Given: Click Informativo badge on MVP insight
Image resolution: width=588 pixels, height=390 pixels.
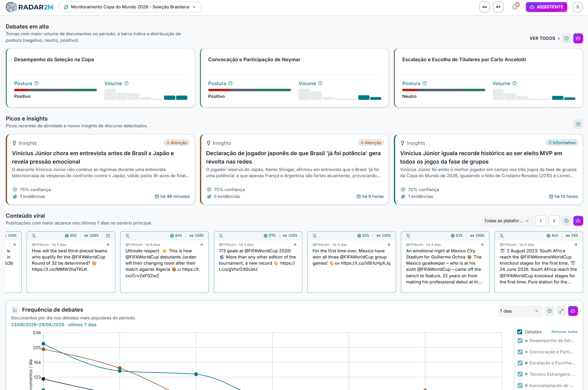Looking at the screenshot, I should click(562, 143).
